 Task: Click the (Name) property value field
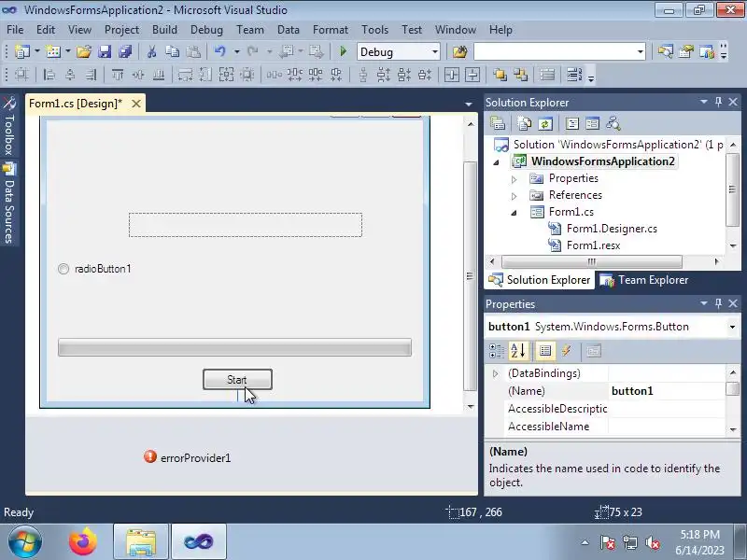pos(667,391)
